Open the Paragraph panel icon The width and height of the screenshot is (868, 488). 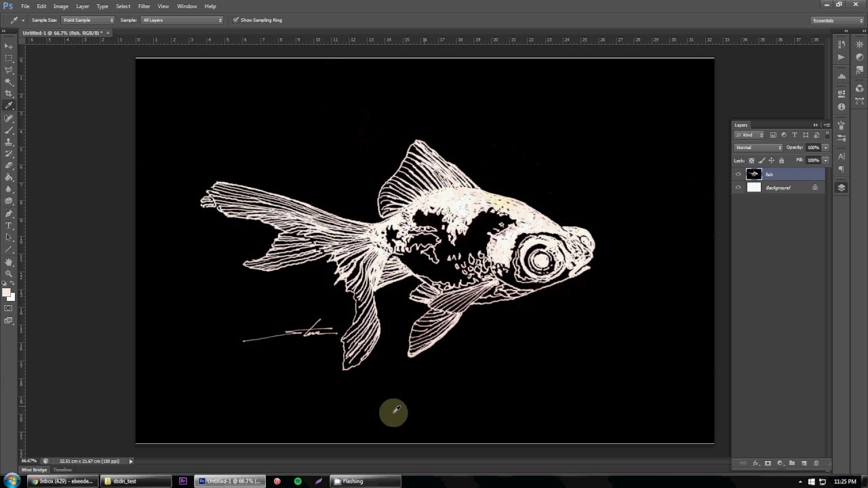pos(841,169)
